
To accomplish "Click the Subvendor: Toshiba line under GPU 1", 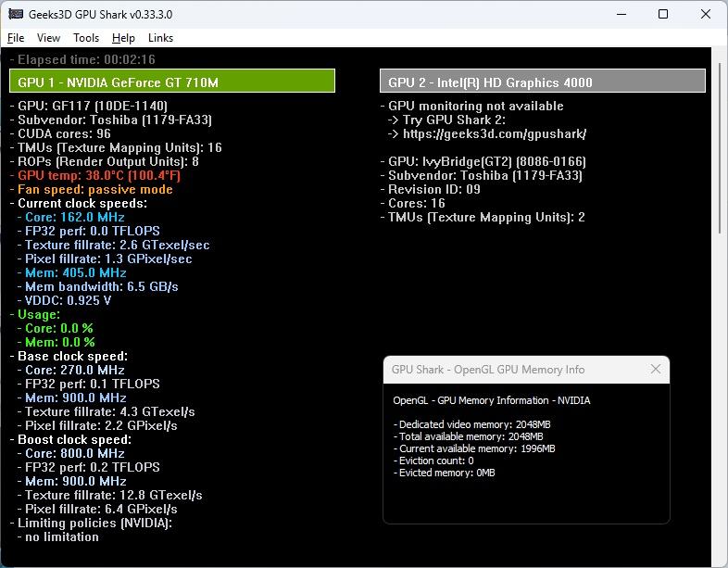I will pos(111,120).
